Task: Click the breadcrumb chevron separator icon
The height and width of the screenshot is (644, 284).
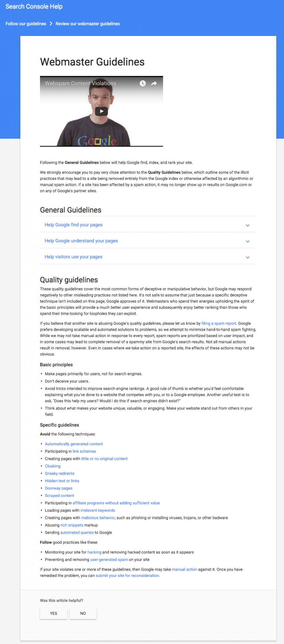Action: (51, 24)
